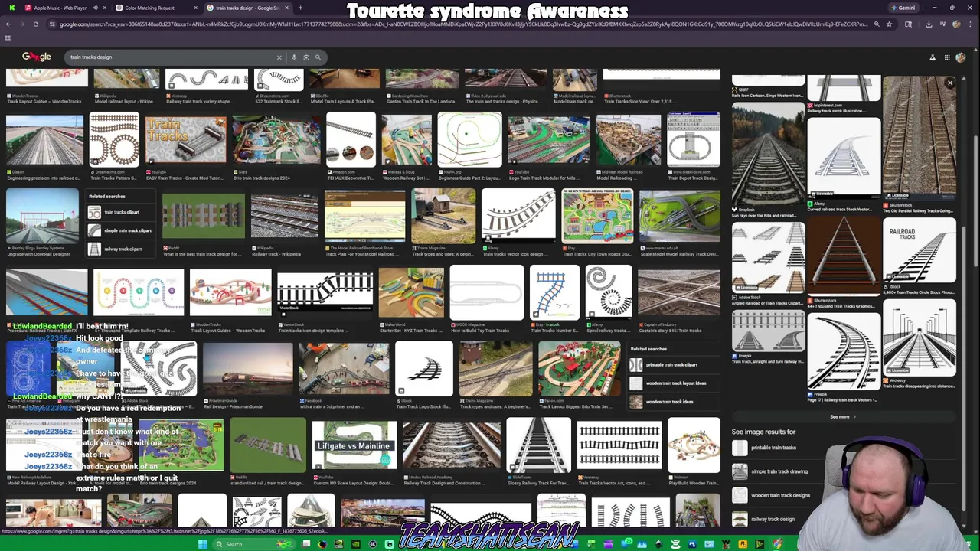Open the circular track pattern Dreamstime thumbnail
The height and width of the screenshot is (551, 980).
click(114, 139)
